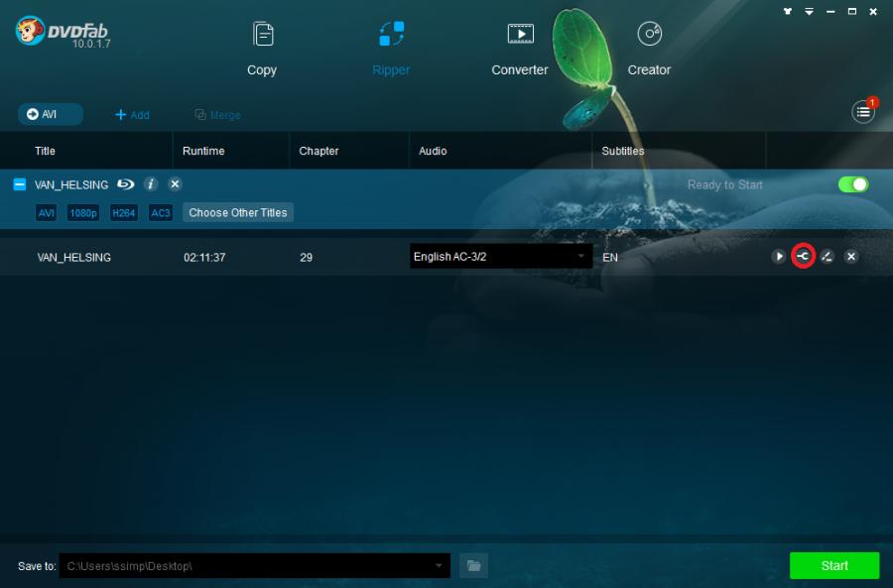Preview the VAN_HELSING title with play icon
The height and width of the screenshot is (588, 893).
pos(778,257)
